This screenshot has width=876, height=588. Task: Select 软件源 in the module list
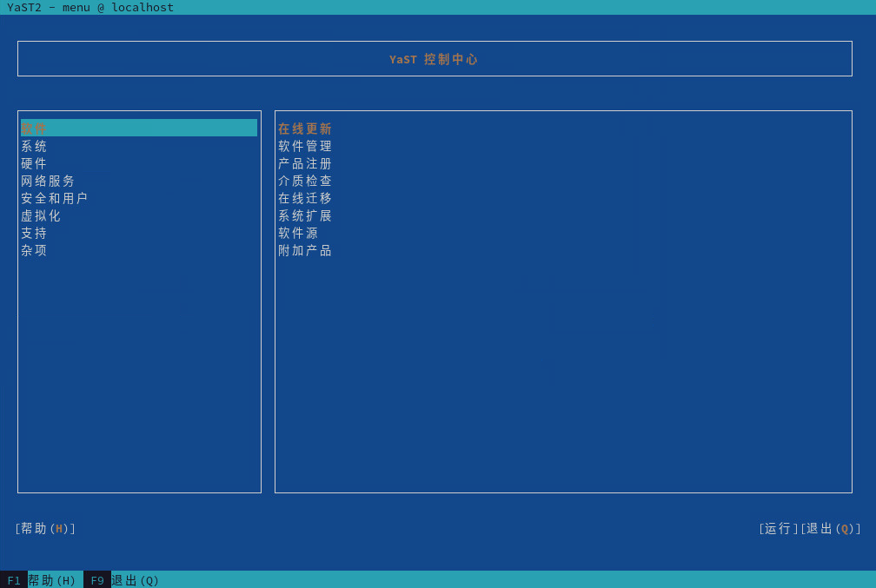pyautogui.click(x=298, y=233)
